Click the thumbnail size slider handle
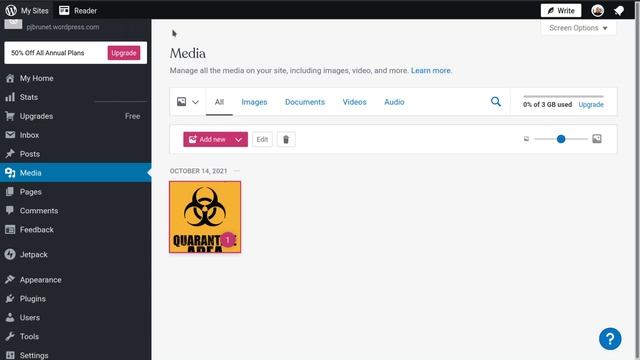The height and width of the screenshot is (360, 640). 561,139
